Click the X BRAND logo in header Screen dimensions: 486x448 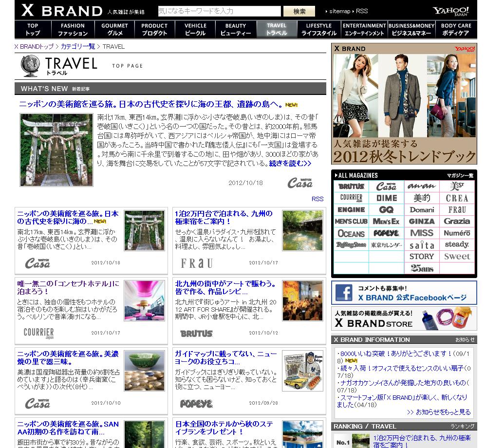(x=62, y=11)
